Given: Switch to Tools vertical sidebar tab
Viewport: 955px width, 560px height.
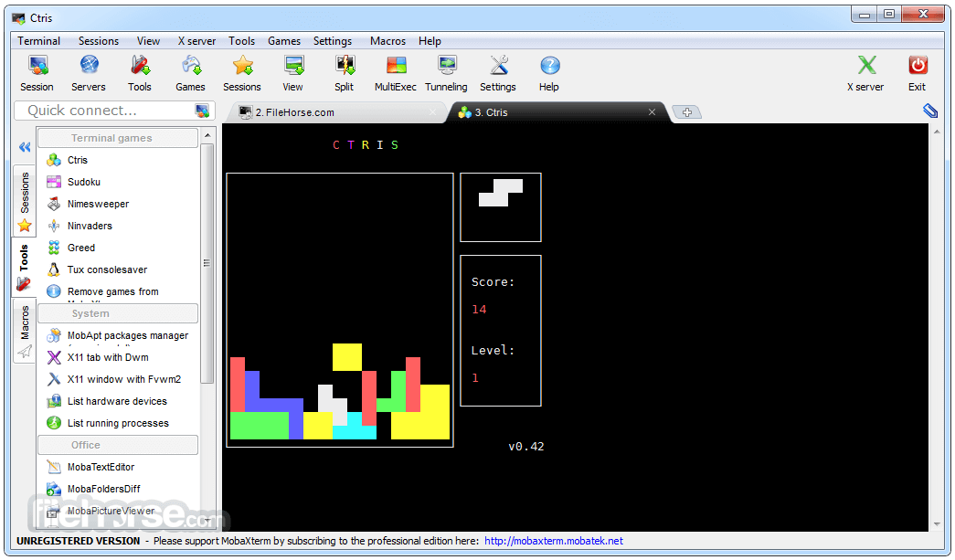Looking at the screenshot, I should pyautogui.click(x=24, y=267).
